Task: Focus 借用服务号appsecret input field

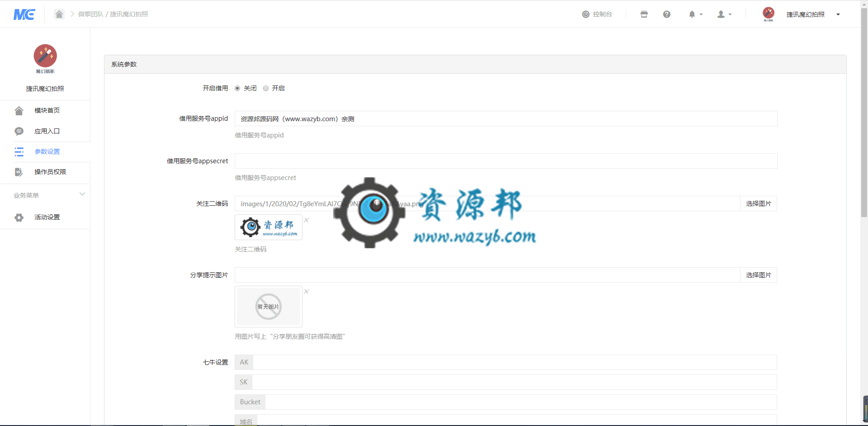Action: click(506, 161)
